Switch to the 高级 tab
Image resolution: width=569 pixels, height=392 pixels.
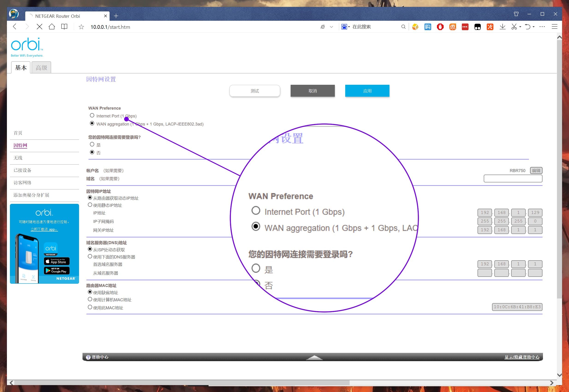coord(41,67)
